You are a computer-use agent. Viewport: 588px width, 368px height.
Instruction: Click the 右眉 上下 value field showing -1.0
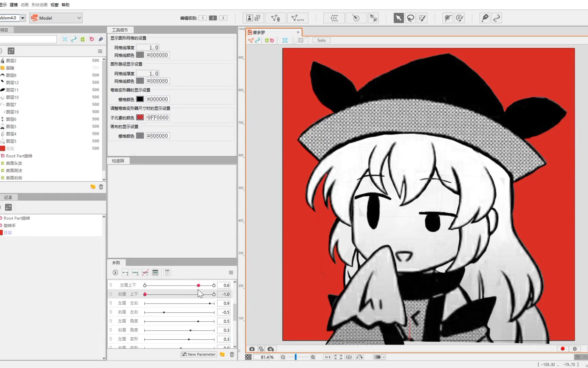tap(224, 294)
